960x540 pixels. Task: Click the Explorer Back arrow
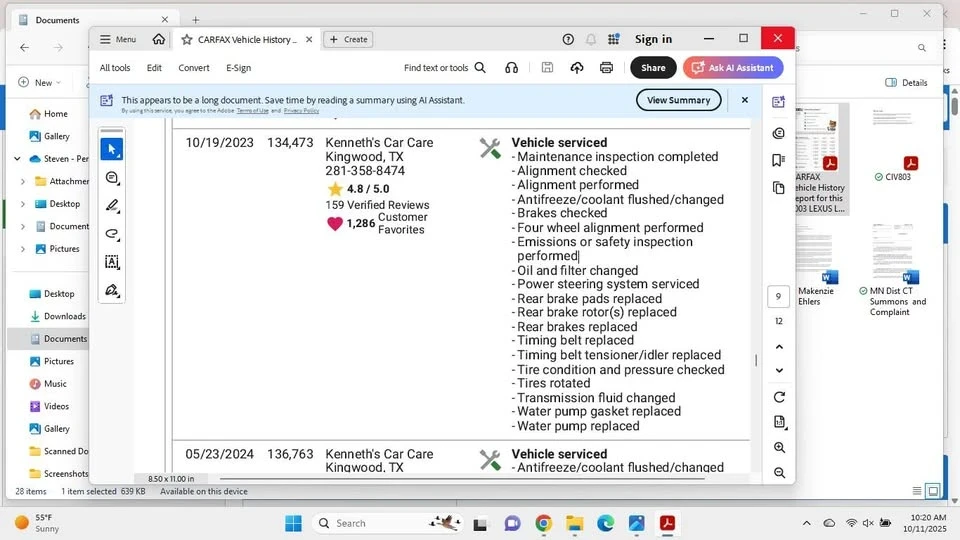click(24, 48)
